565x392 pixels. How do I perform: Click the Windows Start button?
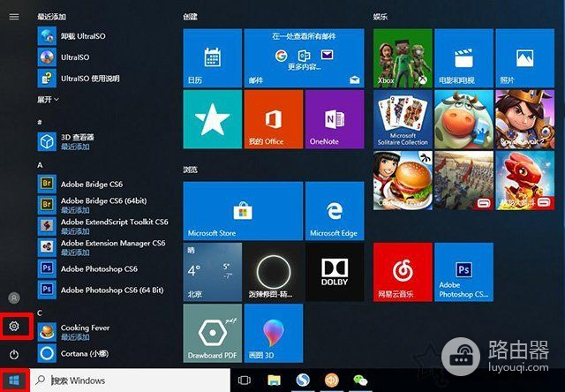click(x=14, y=381)
